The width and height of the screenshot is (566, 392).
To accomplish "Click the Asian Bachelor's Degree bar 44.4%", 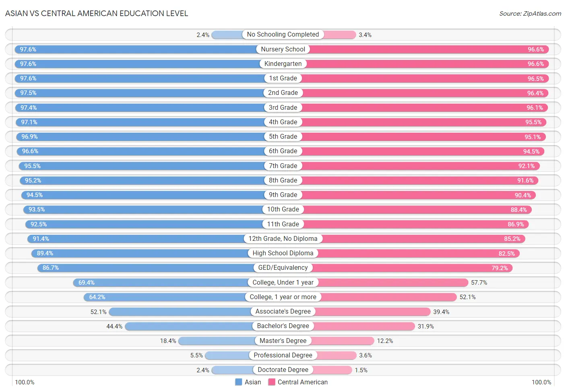I will [204, 326].
